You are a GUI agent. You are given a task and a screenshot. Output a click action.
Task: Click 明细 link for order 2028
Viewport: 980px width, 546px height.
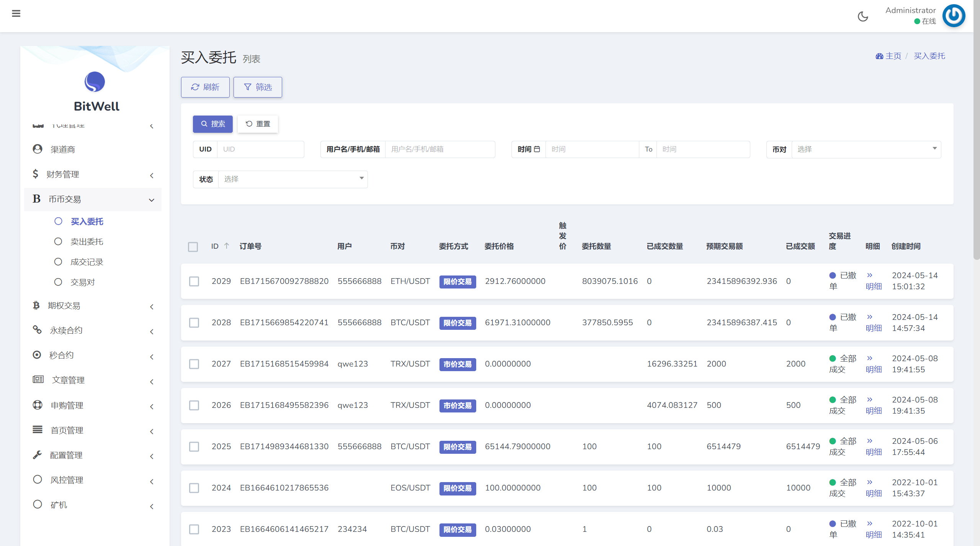(874, 328)
